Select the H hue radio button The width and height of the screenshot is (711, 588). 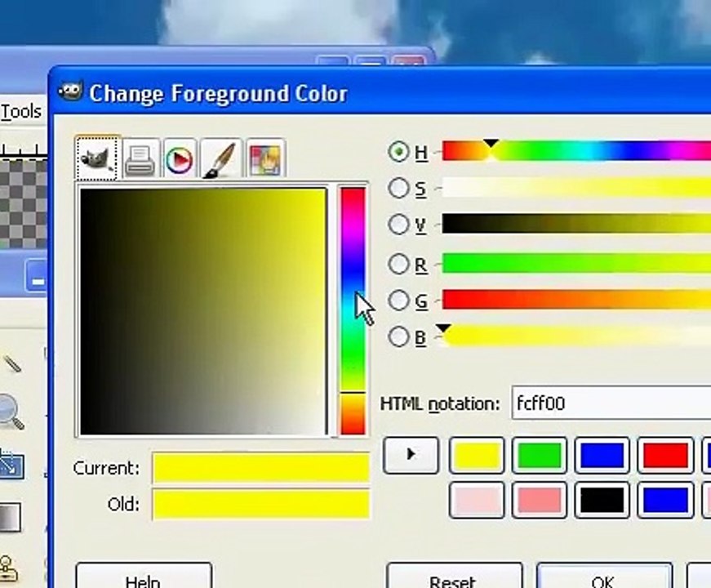(398, 152)
